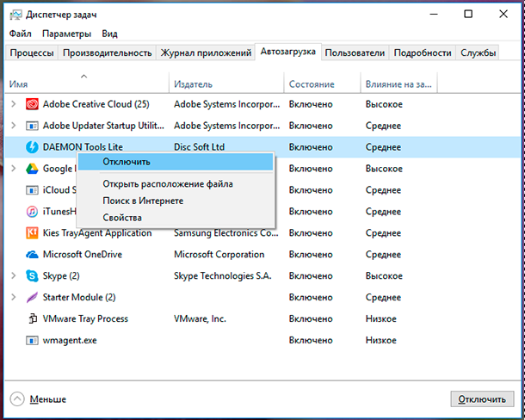The image size is (525, 420).
Task: Minimize the Task Manager window
Action: (x=434, y=14)
